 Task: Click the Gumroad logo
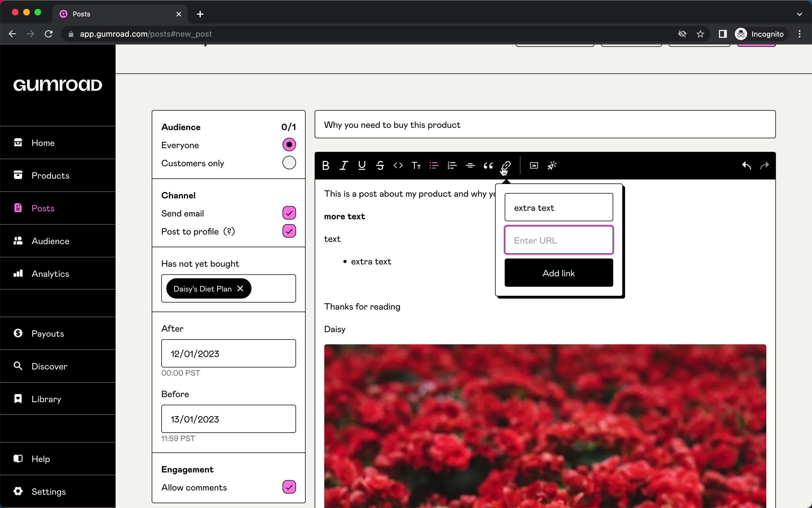click(58, 85)
